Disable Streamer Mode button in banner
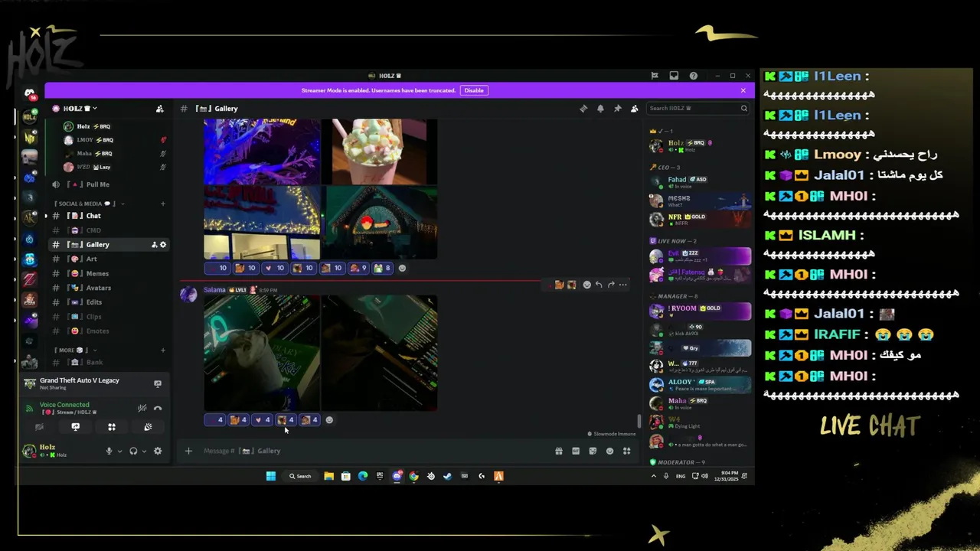Viewport: 980px width, 551px height. (x=474, y=90)
